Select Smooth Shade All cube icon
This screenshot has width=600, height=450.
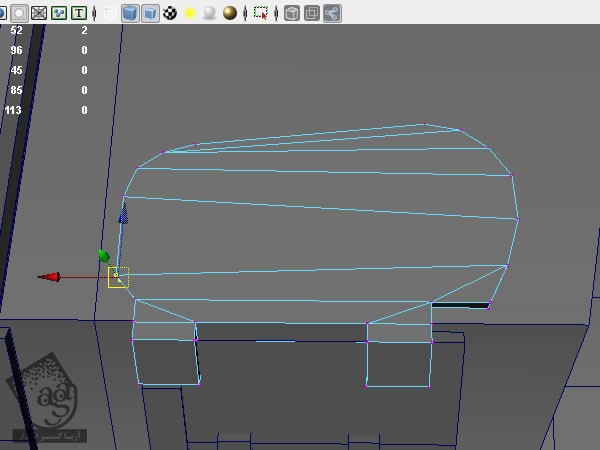[x=129, y=13]
